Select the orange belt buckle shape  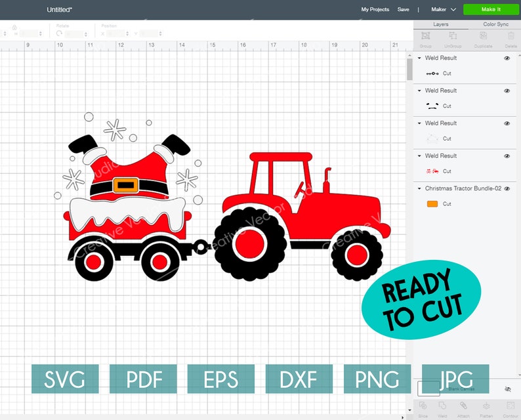pos(125,185)
